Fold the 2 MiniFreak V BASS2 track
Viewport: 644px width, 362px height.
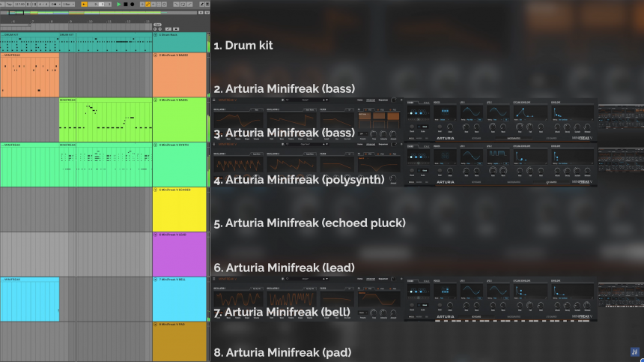tap(155, 55)
